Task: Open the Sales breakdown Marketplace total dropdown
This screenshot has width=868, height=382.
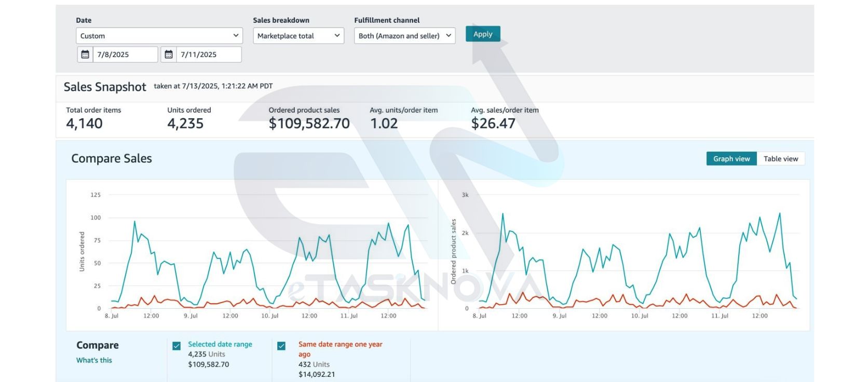Action: [x=299, y=36]
